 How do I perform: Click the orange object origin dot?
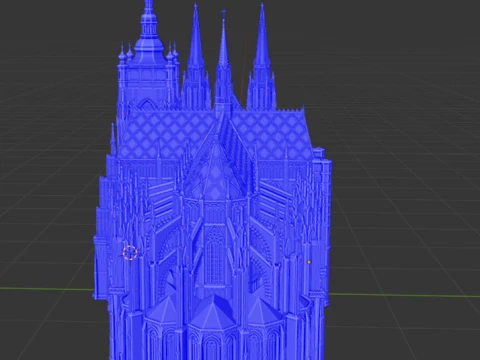pos(309,262)
